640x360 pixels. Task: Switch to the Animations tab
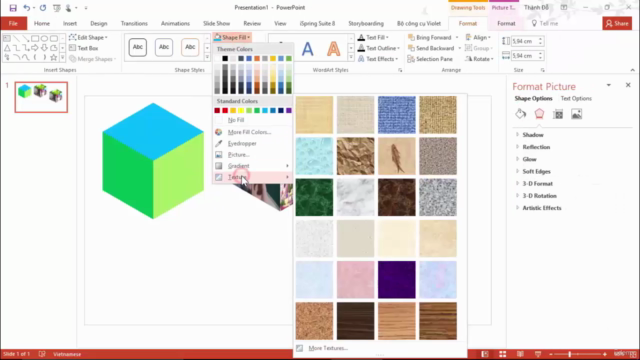[175, 23]
